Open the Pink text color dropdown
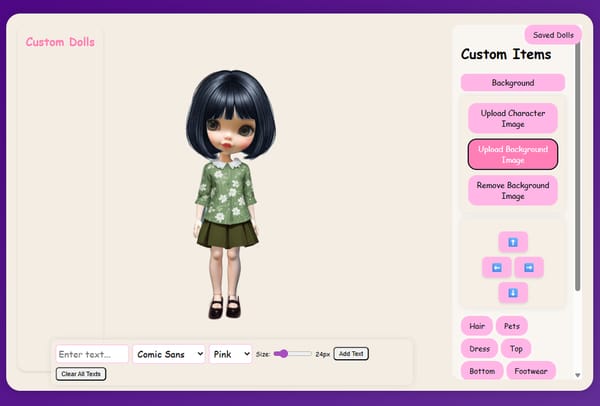The height and width of the screenshot is (406, 600). click(230, 354)
